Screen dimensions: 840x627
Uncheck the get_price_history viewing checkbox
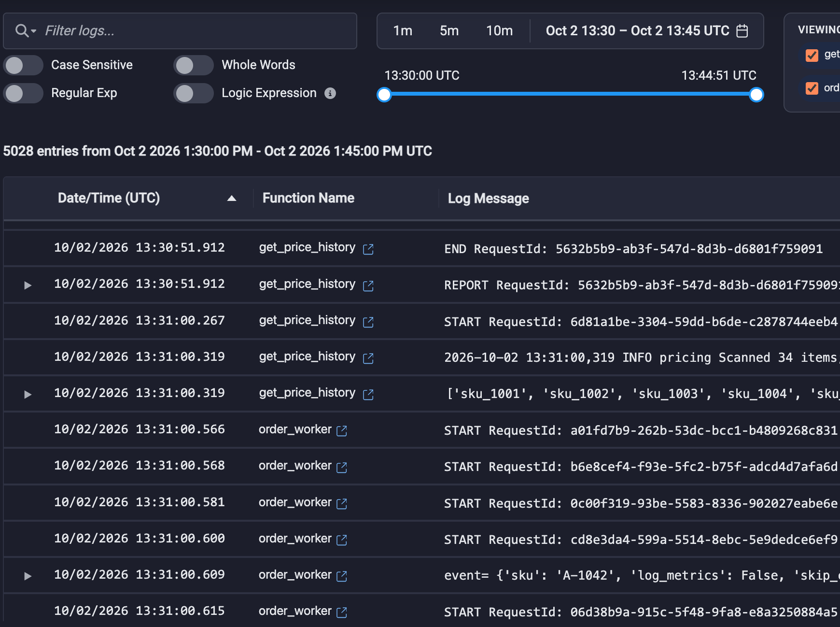(x=812, y=55)
